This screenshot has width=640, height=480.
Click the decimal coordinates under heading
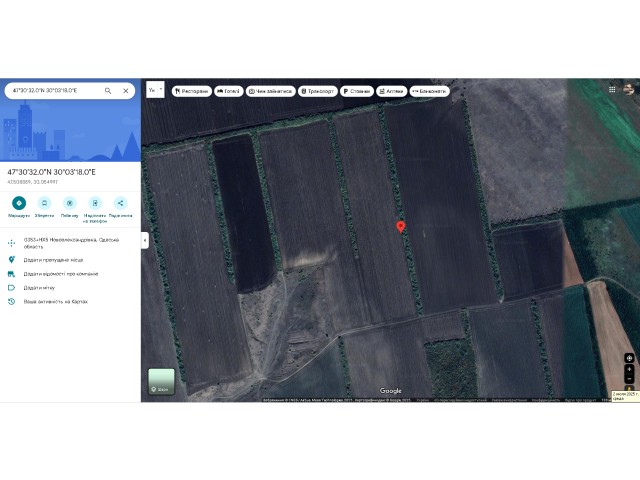point(33,182)
